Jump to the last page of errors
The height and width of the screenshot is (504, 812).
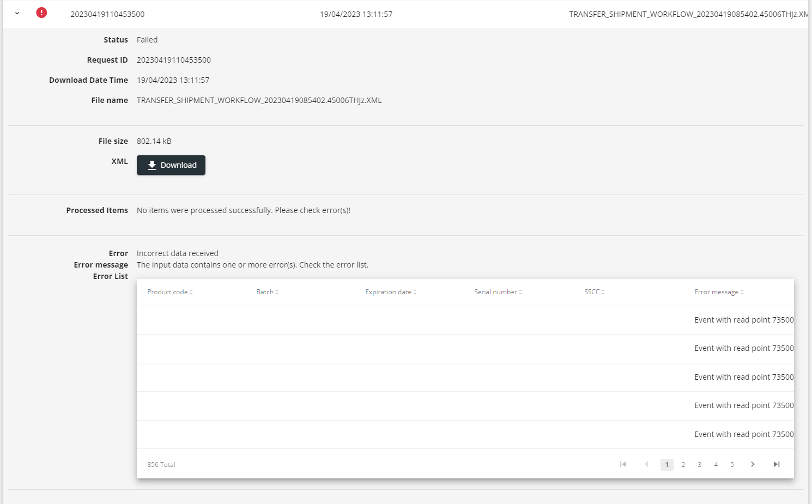[777, 464]
